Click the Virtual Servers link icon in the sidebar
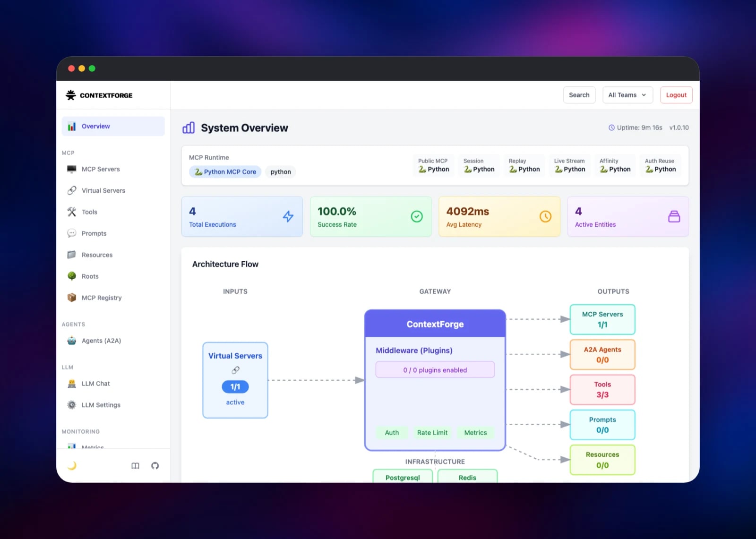The height and width of the screenshot is (539, 756). click(72, 190)
